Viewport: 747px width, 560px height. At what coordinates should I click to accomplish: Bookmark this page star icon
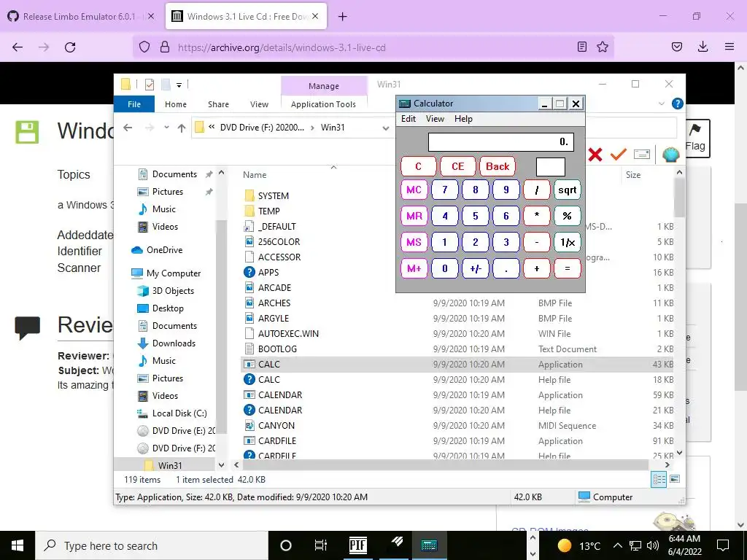(x=603, y=47)
